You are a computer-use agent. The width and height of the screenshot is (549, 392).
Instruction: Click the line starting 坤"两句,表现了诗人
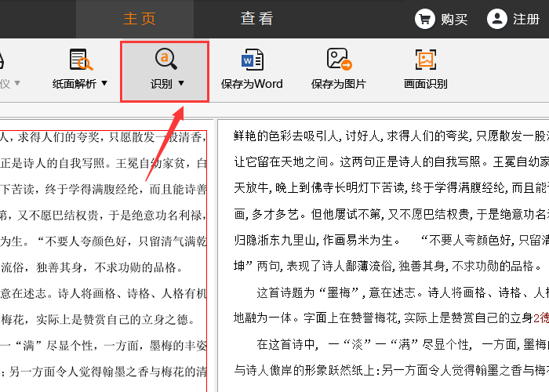[388, 266]
